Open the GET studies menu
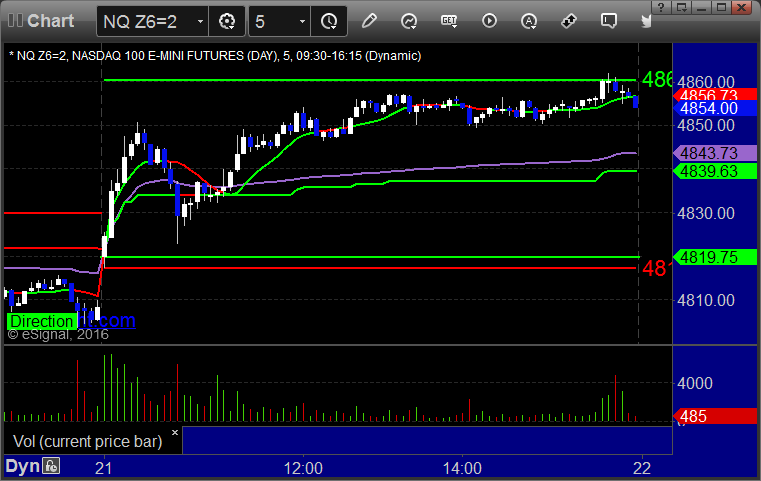Screen dimensions: 761x481 tap(449, 21)
